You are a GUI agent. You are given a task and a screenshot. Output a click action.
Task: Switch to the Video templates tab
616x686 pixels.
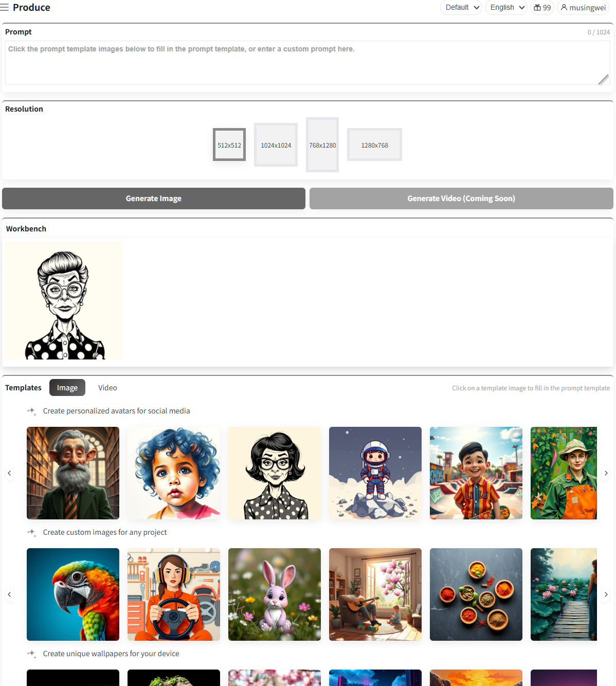pos(107,388)
